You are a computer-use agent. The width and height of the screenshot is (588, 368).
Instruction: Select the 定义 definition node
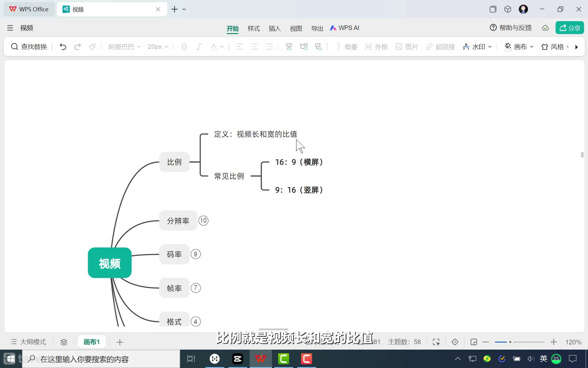pos(256,134)
